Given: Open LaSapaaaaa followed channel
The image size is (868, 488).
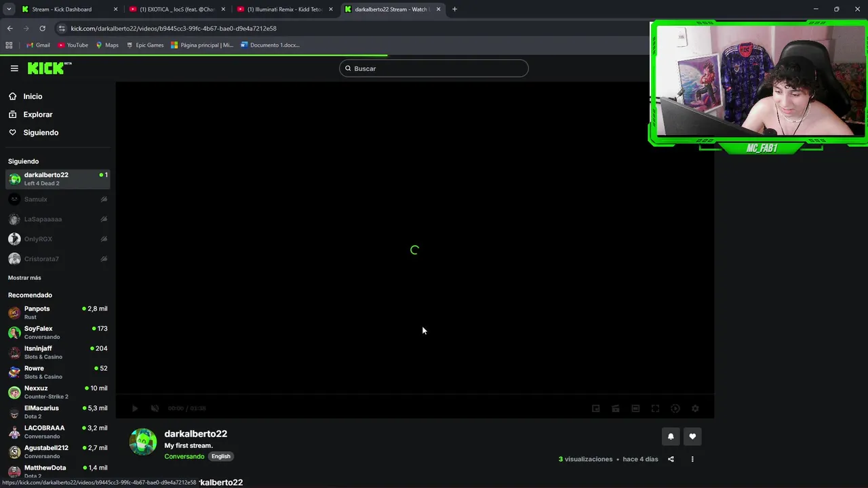Looking at the screenshot, I should 58,219.
